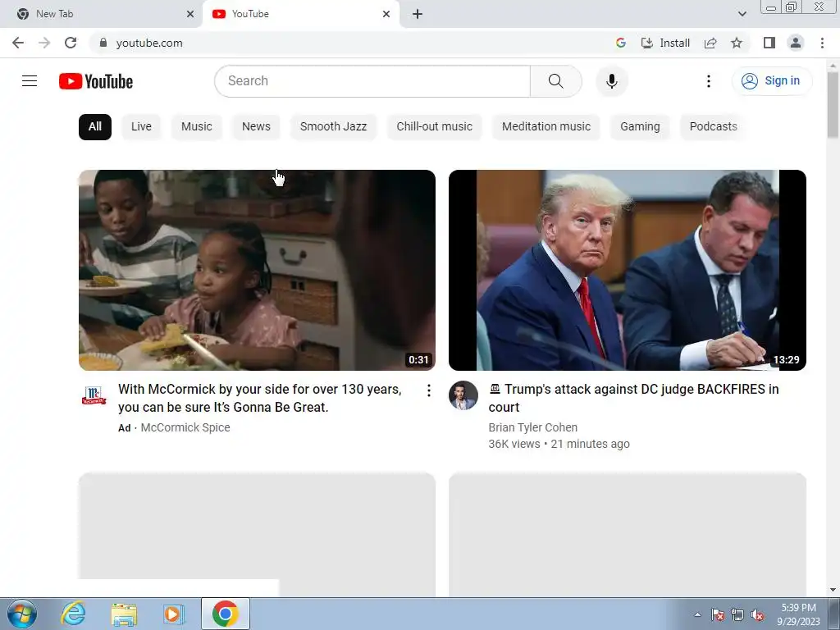Open YouTube settings three-dot menu

708,81
